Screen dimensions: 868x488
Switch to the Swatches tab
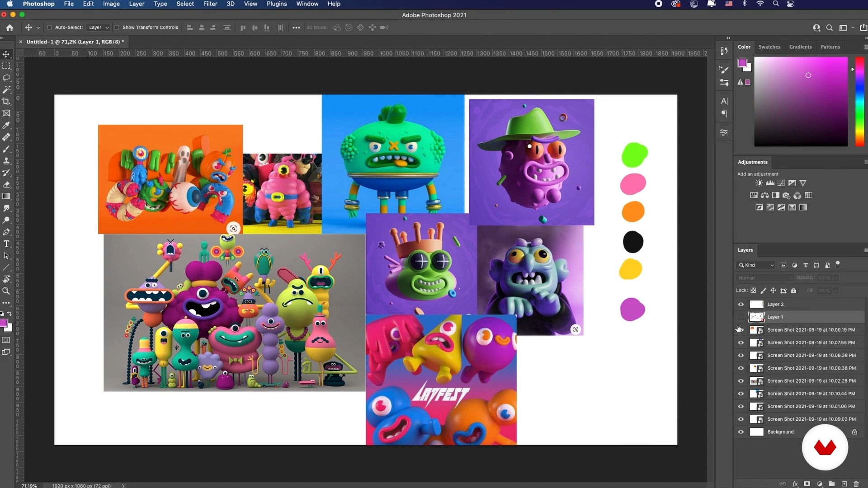point(769,47)
